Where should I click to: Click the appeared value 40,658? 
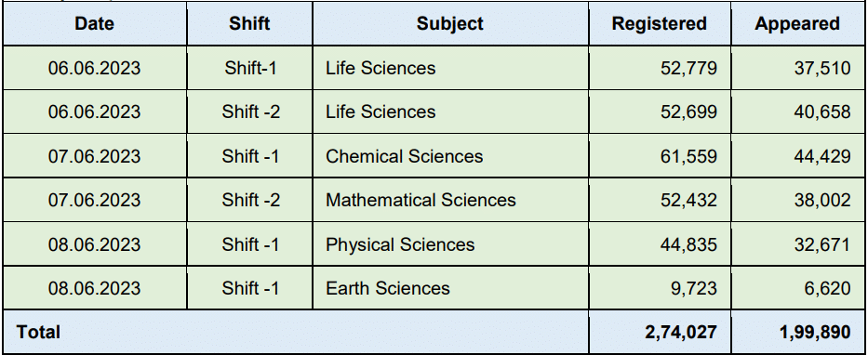coord(822,112)
